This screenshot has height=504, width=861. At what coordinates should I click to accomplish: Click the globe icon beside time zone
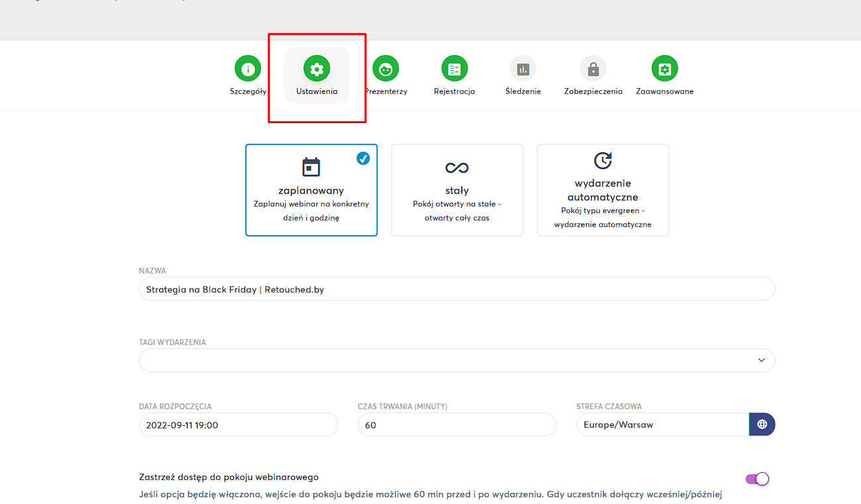coord(762,425)
